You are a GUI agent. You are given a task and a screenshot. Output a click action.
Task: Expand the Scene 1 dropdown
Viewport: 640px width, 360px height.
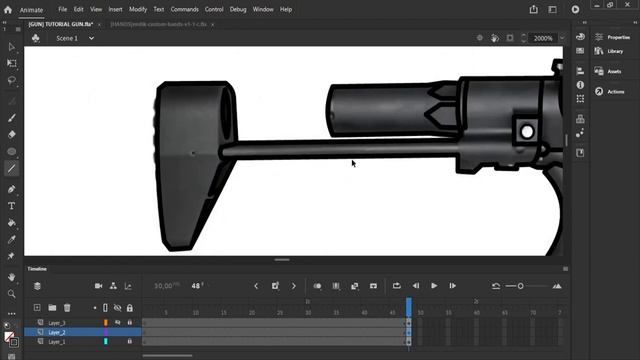(x=91, y=38)
